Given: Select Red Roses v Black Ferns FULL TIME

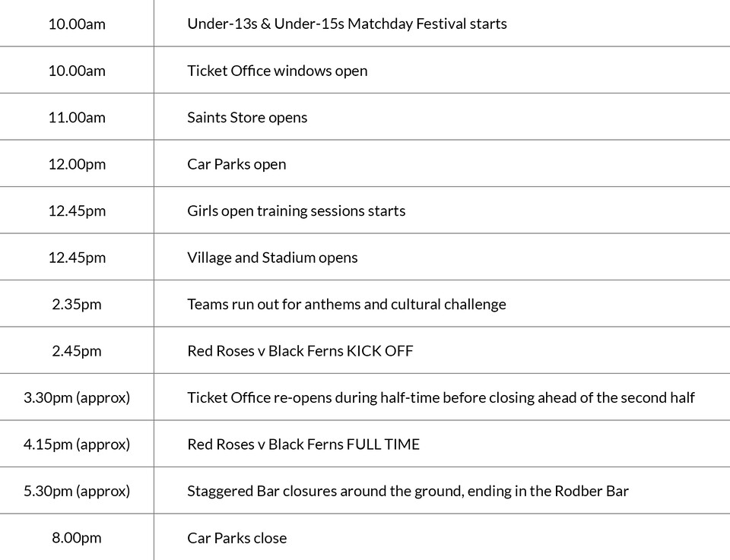Looking at the screenshot, I should tap(303, 445).
